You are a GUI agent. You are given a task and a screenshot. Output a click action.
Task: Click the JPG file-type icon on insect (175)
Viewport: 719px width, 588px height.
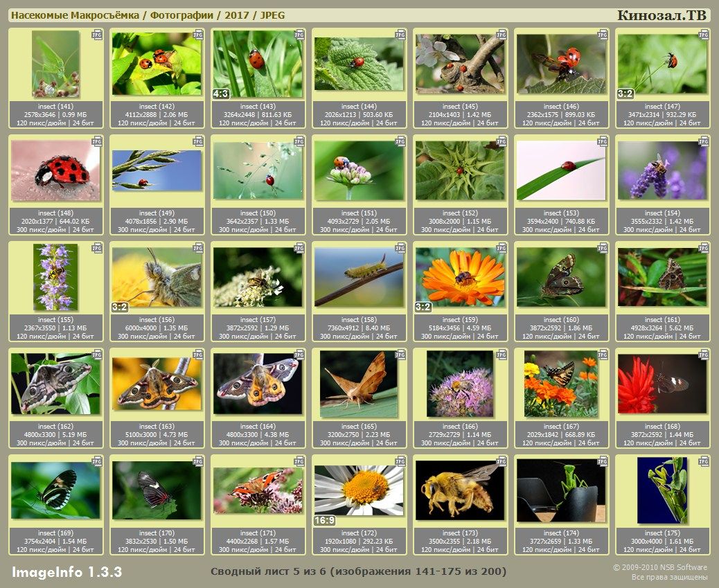tap(704, 461)
